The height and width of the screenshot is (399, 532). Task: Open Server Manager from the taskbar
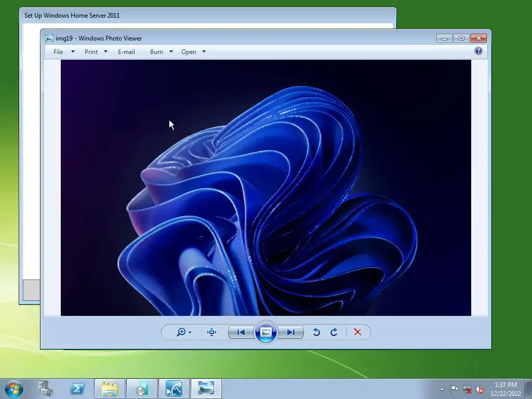pos(45,389)
